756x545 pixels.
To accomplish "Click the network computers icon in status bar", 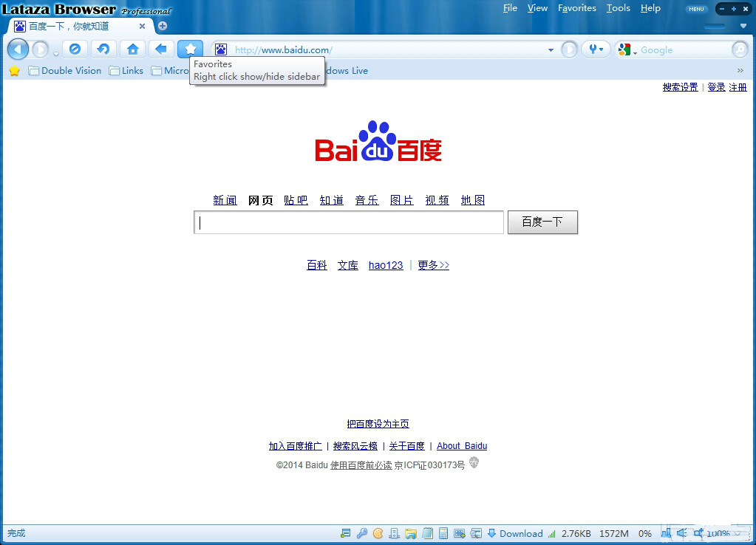I will [x=666, y=533].
